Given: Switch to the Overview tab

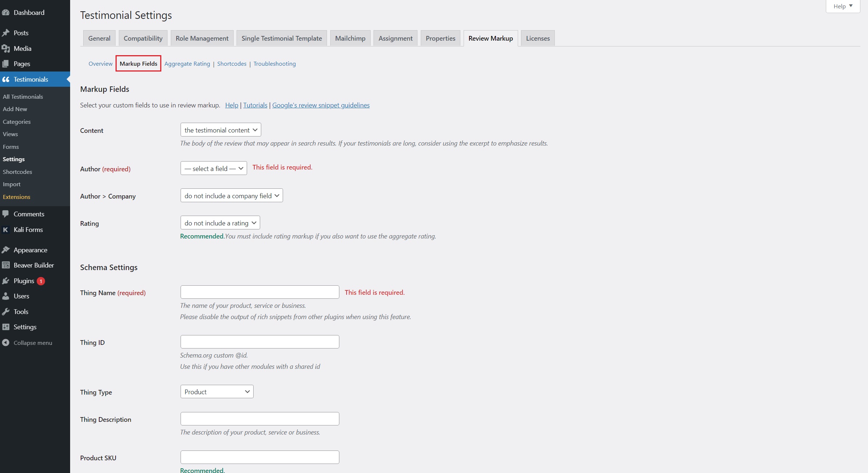Looking at the screenshot, I should click(x=101, y=63).
